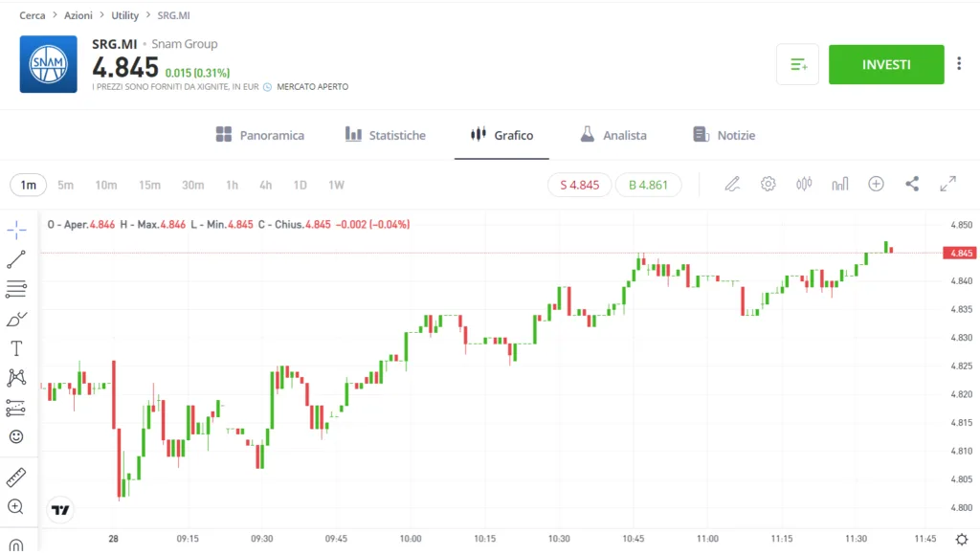Image resolution: width=980 pixels, height=555 pixels.
Task: Select the crosshair cursor tool
Action: 16,230
